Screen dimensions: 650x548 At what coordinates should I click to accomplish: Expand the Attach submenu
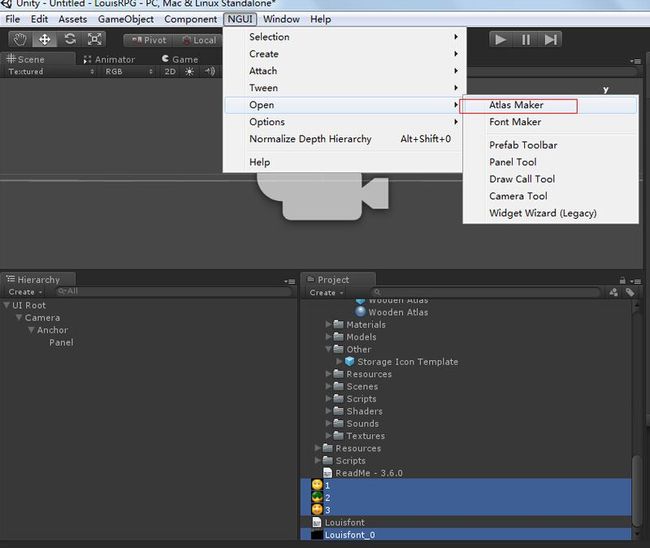click(x=343, y=71)
